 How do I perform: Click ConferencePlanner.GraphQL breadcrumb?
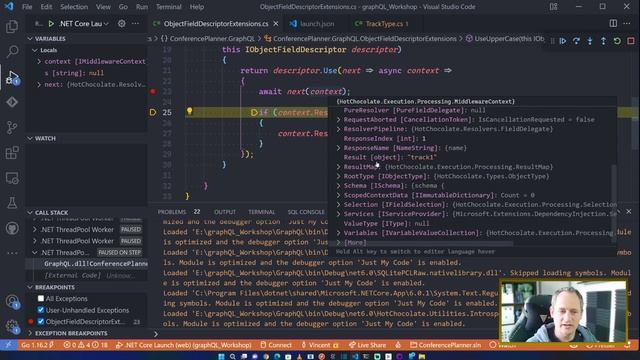(x=212, y=39)
